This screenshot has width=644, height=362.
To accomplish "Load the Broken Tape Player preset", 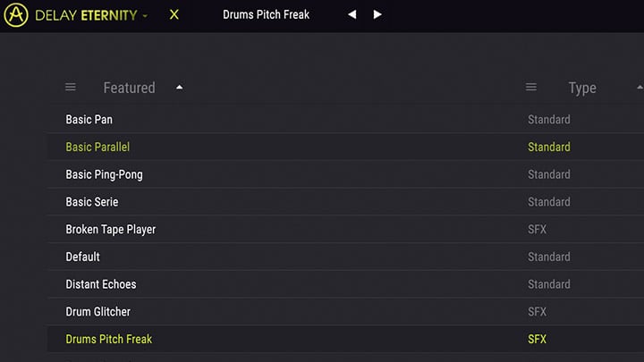I will [x=345, y=230].
